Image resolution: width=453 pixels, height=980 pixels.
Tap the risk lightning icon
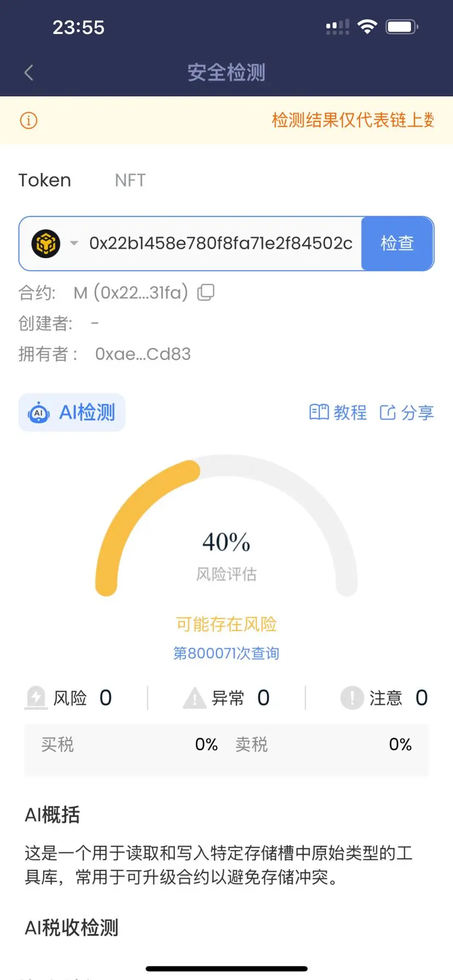pyautogui.click(x=36, y=698)
